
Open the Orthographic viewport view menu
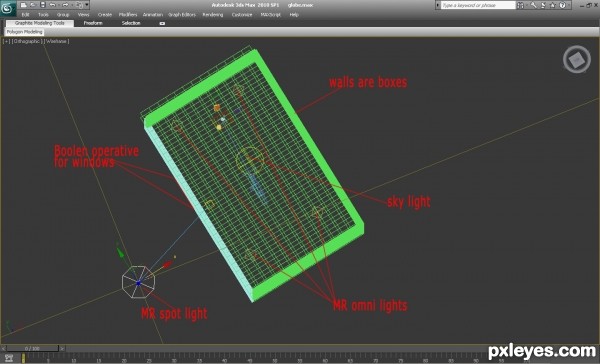pos(27,41)
